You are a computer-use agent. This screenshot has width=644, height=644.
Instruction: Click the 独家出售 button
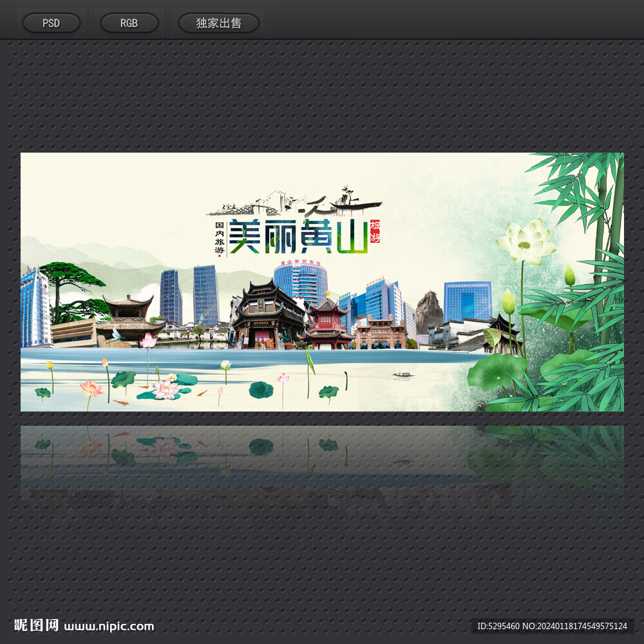(x=218, y=23)
